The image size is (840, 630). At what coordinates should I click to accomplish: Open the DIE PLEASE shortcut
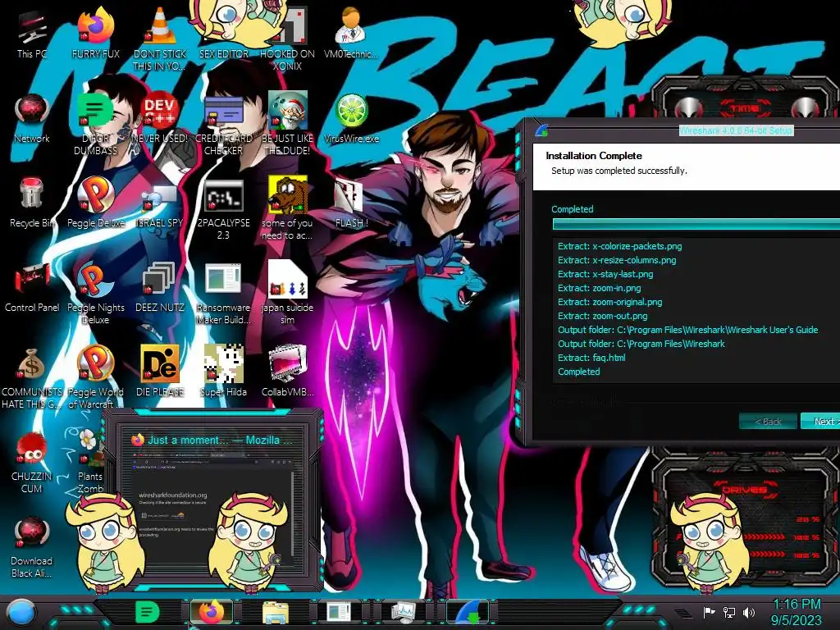coord(160,371)
